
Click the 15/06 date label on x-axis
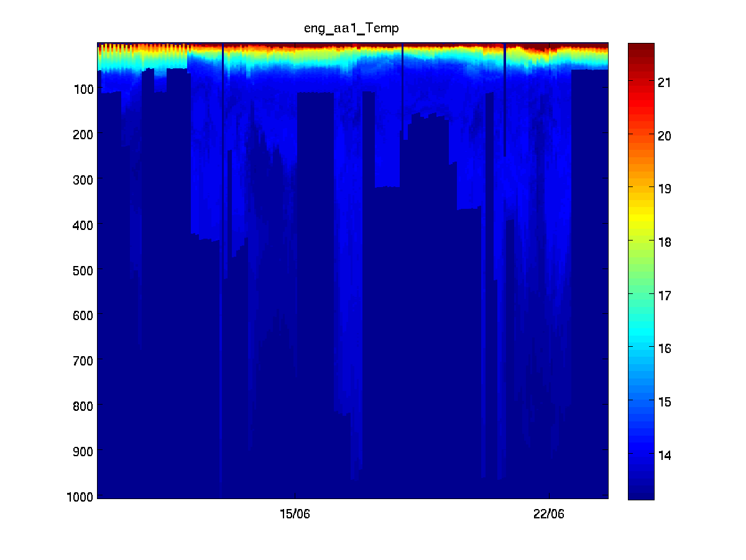(295, 514)
